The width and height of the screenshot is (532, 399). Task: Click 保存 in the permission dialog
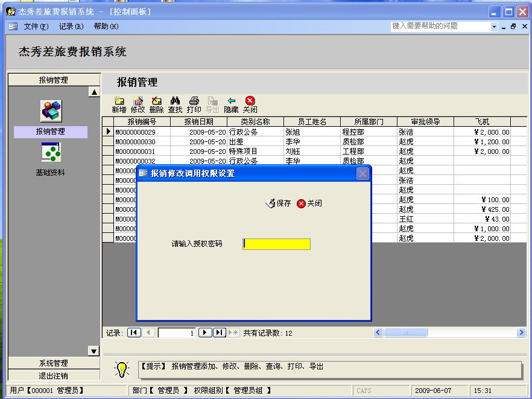[278, 203]
